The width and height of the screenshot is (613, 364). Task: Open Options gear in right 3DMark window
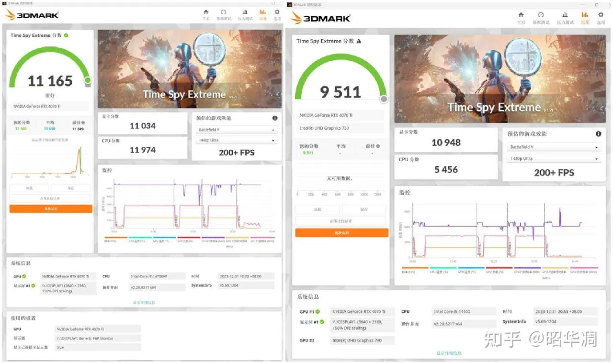tap(601, 18)
